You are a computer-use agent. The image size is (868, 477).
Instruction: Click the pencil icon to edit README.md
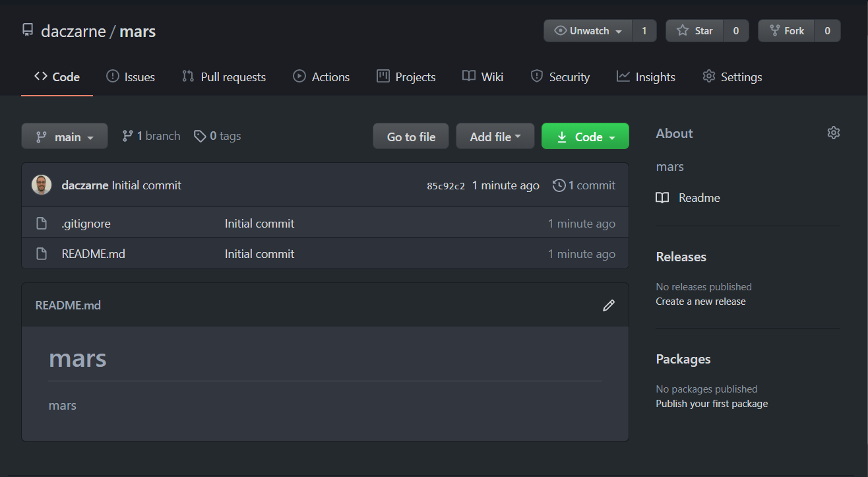pos(608,305)
